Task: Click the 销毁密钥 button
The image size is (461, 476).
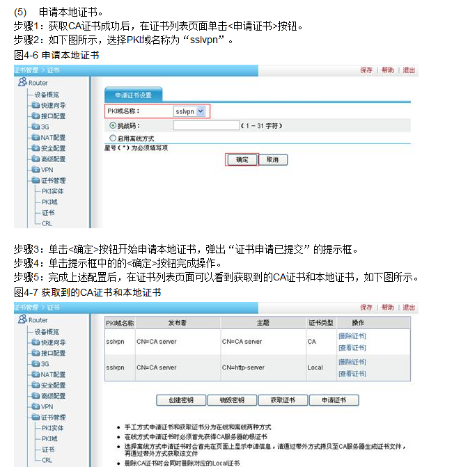Action: click(232, 400)
